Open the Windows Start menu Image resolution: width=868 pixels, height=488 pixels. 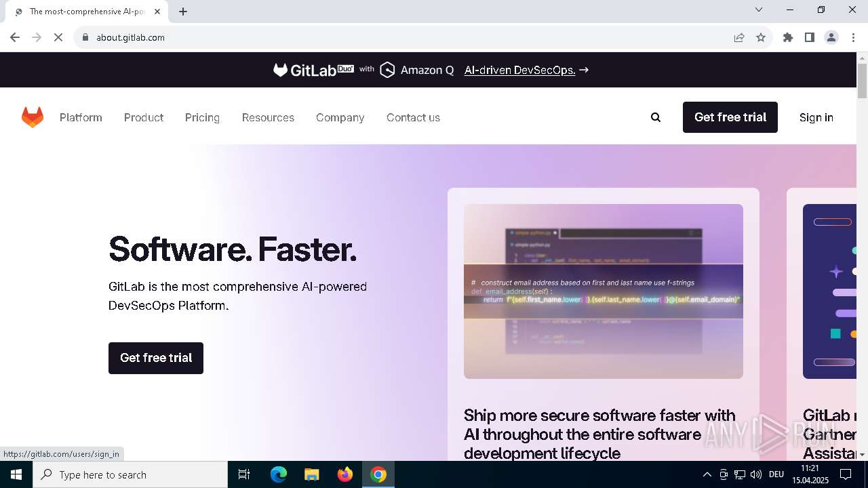coord(16,474)
